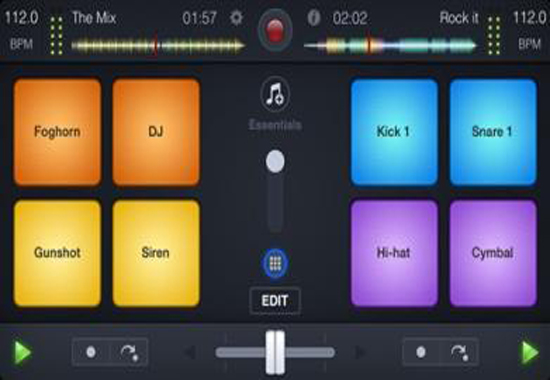Image resolution: width=550 pixels, height=380 pixels.
Task: Select the right deck title Rock it
Action: point(459,18)
